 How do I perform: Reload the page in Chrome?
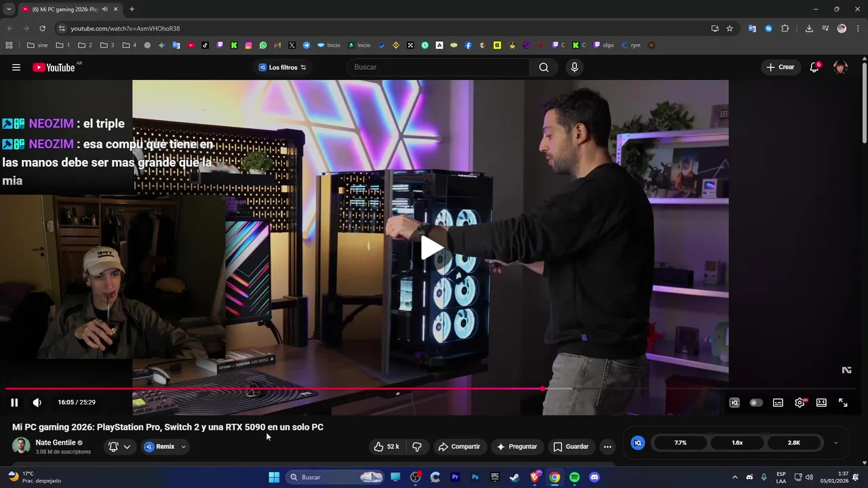click(x=42, y=28)
